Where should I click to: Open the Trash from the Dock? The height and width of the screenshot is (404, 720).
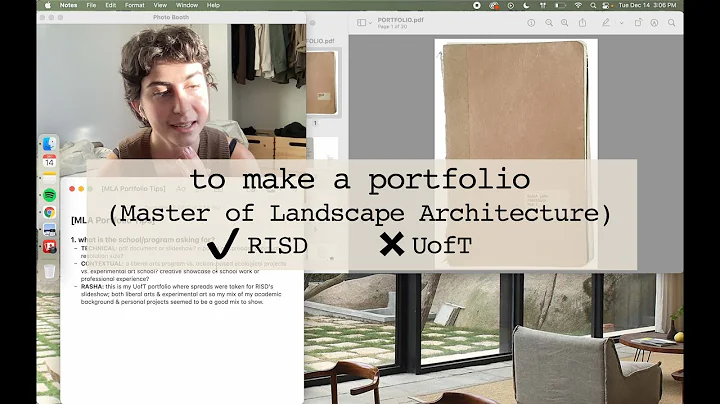click(49, 271)
